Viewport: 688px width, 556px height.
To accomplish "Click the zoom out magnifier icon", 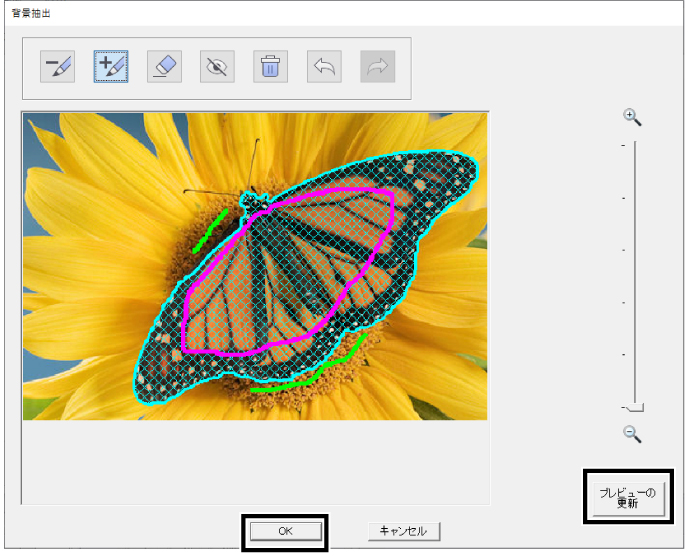I will [x=632, y=434].
